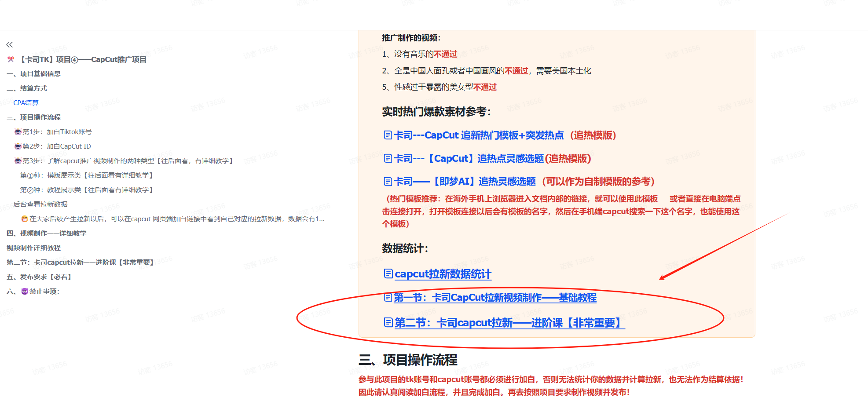
Task: Open outline item 第3步：了解capcut推广视频制作的两种类型
Action: pyautogui.click(x=124, y=161)
